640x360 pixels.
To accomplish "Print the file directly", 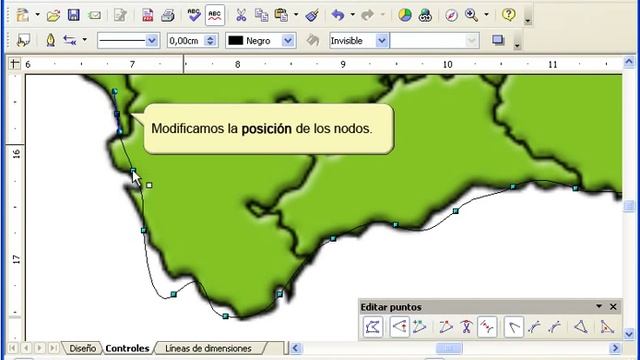I will pyautogui.click(x=168, y=16).
